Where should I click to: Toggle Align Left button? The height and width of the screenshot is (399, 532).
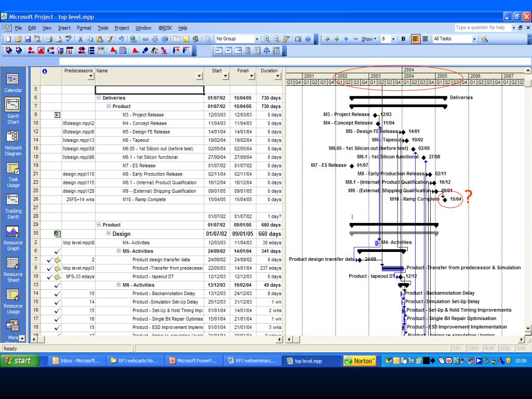[415, 39]
